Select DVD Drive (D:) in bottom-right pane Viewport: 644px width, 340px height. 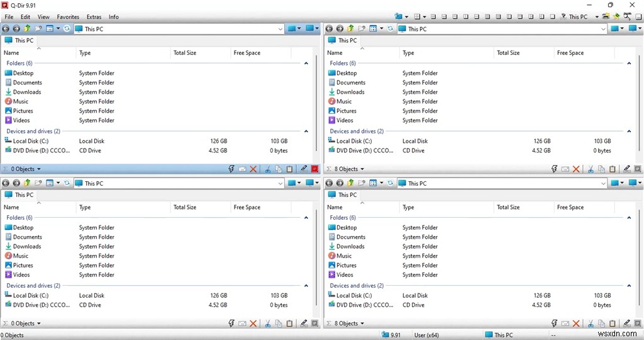coord(360,305)
